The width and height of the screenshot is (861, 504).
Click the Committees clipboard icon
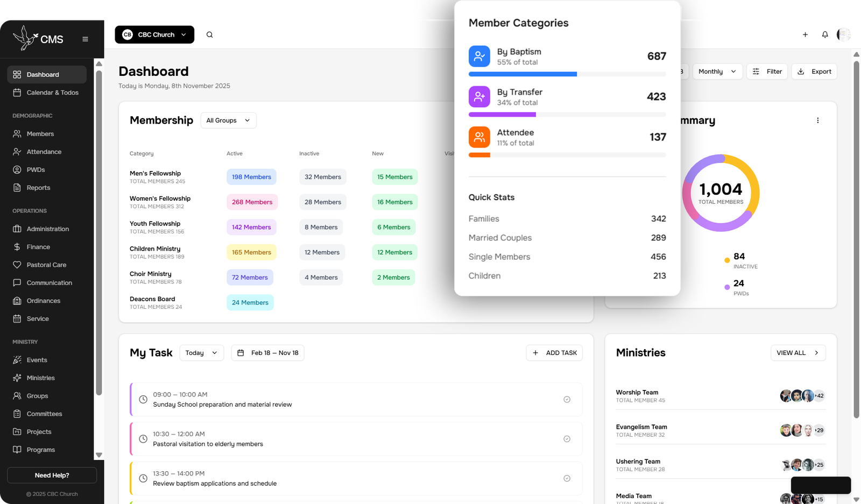pos(17,414)
